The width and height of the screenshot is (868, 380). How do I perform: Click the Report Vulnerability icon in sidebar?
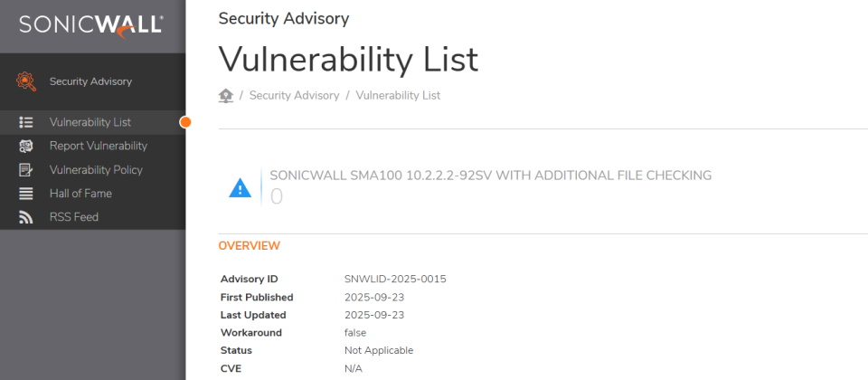(26, 146)
